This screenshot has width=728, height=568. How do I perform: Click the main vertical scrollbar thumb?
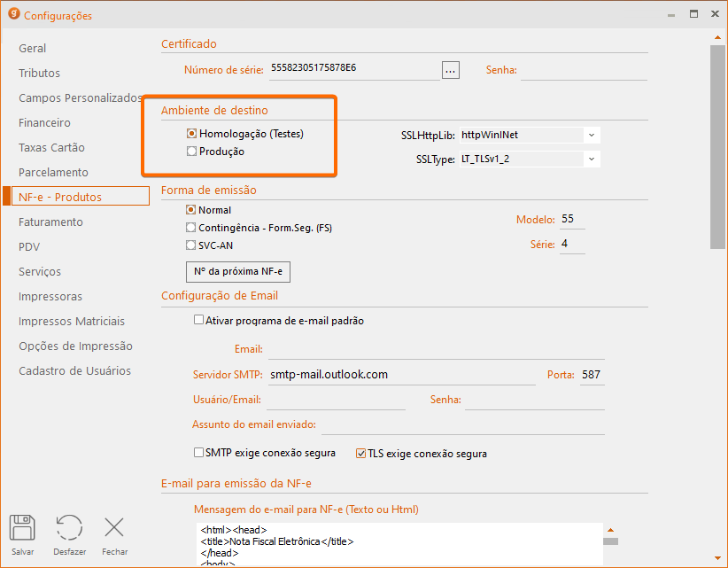click(717, 146)
